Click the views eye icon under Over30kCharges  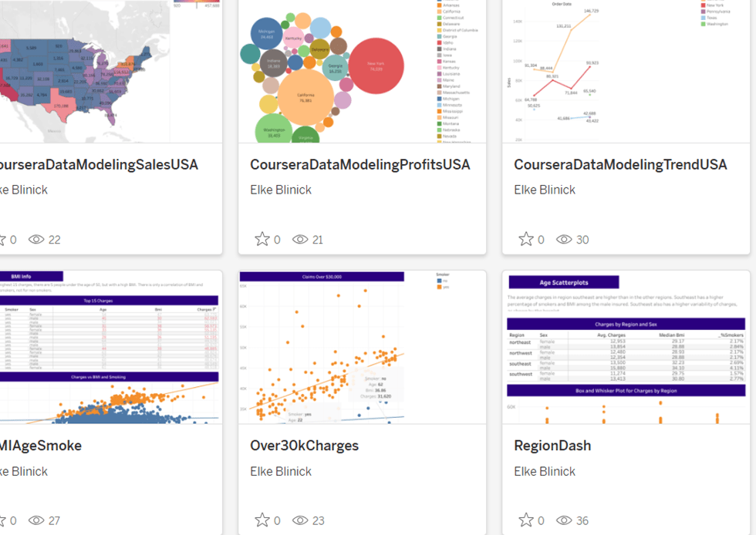tap(300, 520)
